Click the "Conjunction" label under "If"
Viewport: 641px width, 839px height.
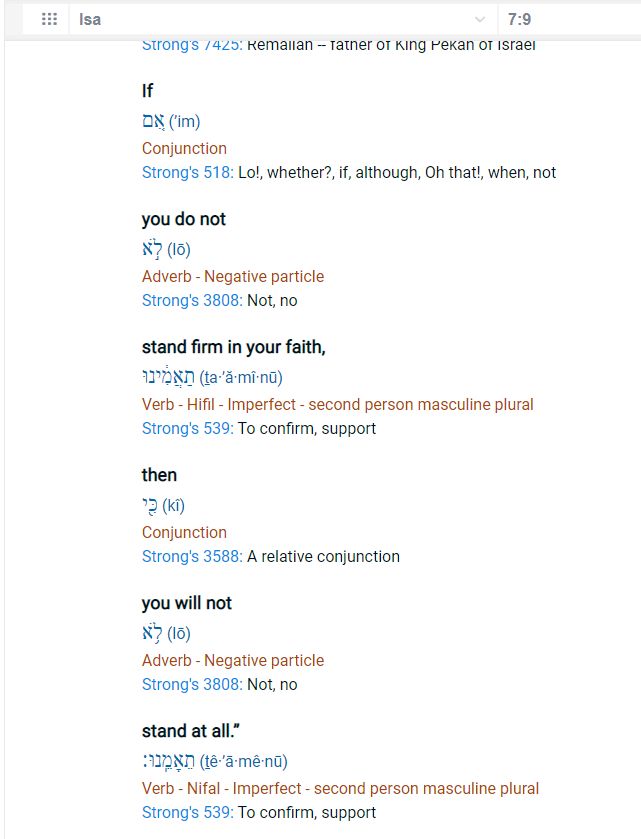click(184, 148)
